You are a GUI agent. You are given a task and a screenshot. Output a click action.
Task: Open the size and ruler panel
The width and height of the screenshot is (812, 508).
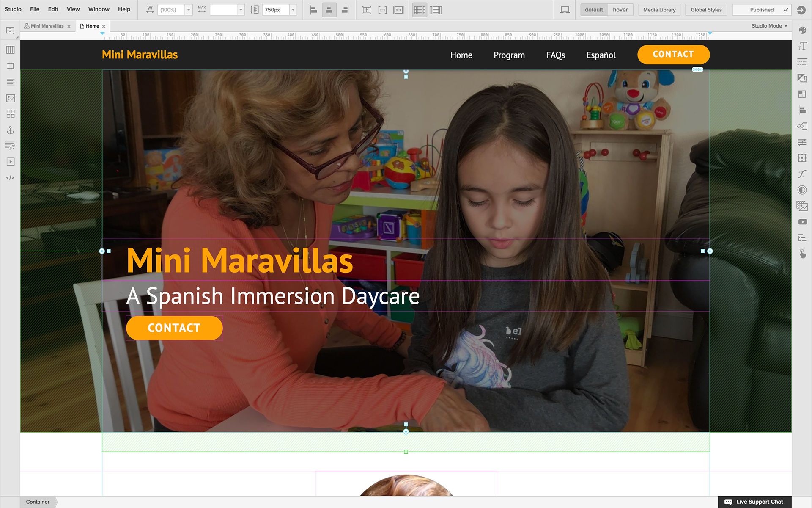(x=802, y=78)
